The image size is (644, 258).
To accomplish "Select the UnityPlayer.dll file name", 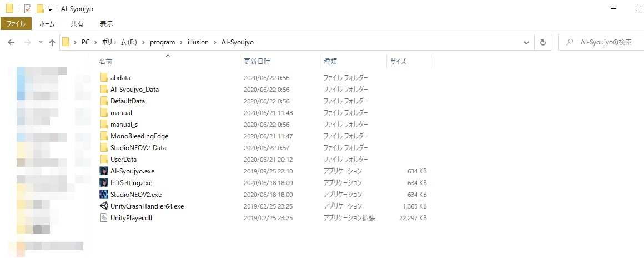I will pyautogui.click(x=132, y=217).
